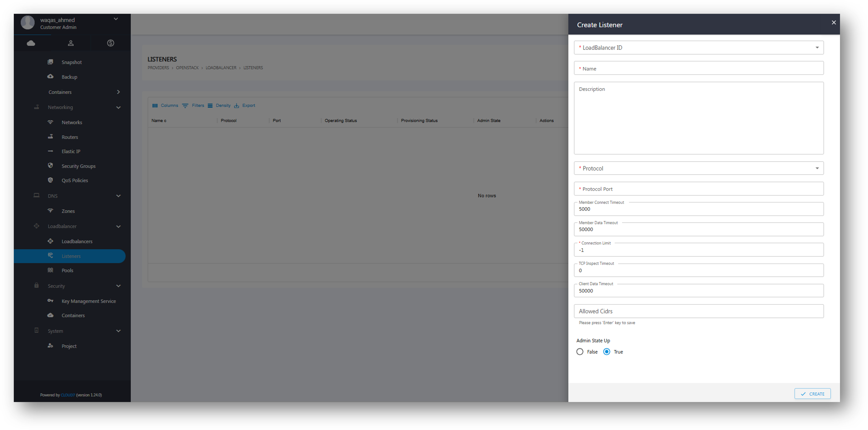The height and width of the screenshot is (430, 868).
Task: Click the billing dollar icon tab
Action: pos(110,43)
